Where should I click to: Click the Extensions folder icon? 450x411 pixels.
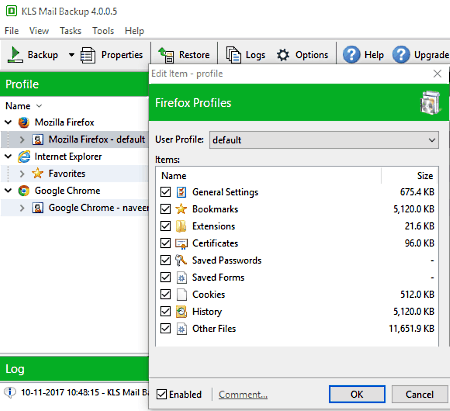pyautogui.click(x=181, y=226)
